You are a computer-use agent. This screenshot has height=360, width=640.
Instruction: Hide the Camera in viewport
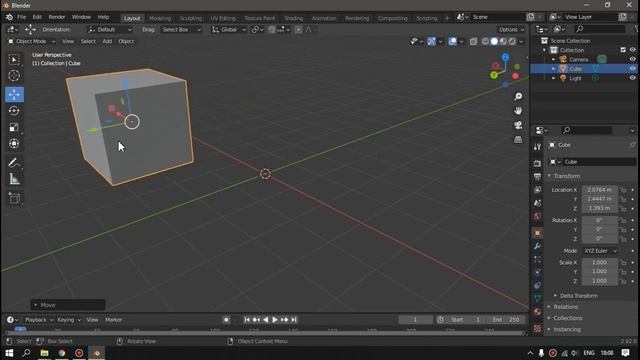tap(632, 59)
